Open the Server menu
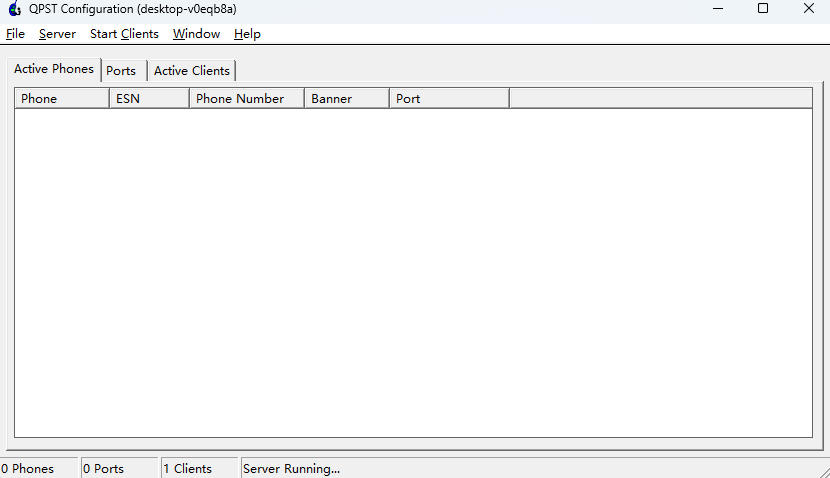 (57, 34)
